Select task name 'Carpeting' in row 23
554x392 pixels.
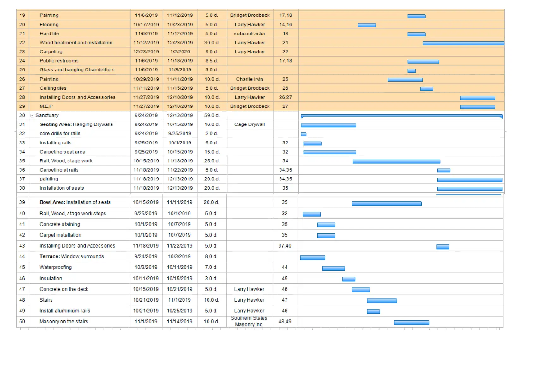pyautogui.click(x=51, y=51)
